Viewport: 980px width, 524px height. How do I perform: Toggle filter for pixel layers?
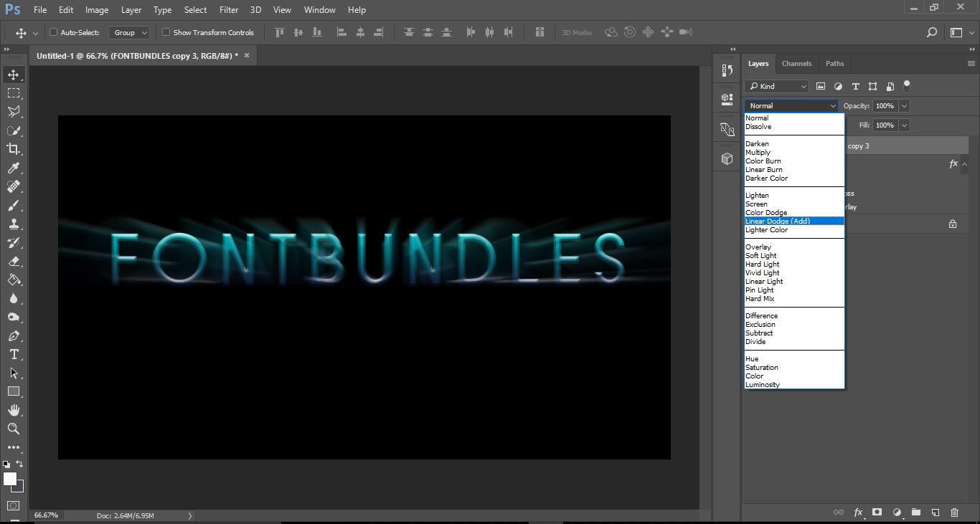(x=821, y=86)
